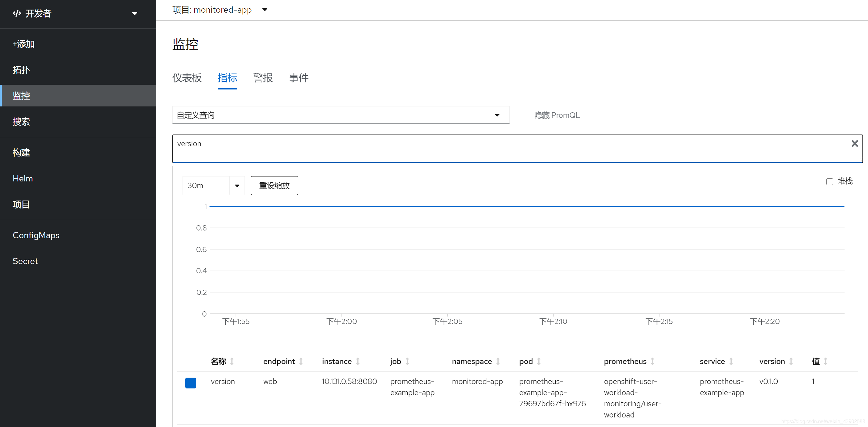Open Helm in the sidebar

78,178
